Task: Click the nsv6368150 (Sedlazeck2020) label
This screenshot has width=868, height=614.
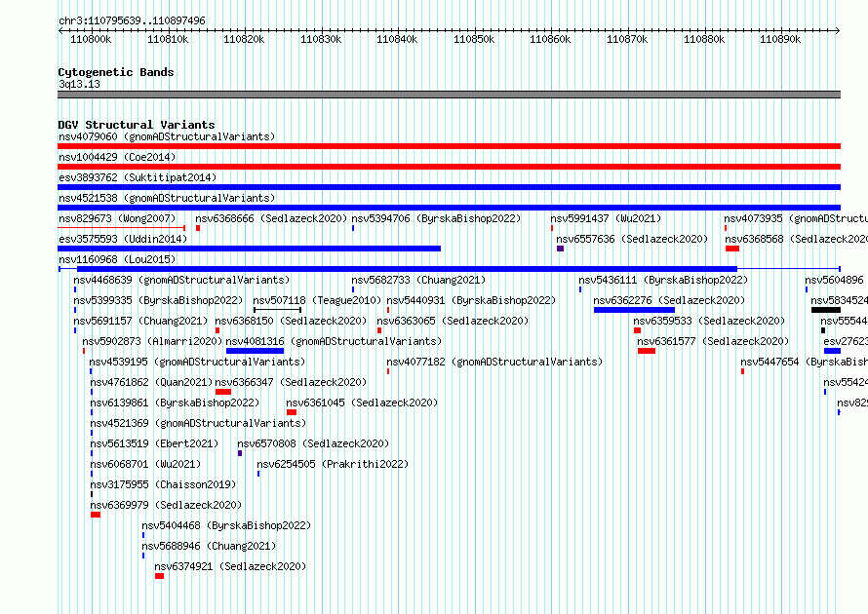Action: [x=291, y=321]
